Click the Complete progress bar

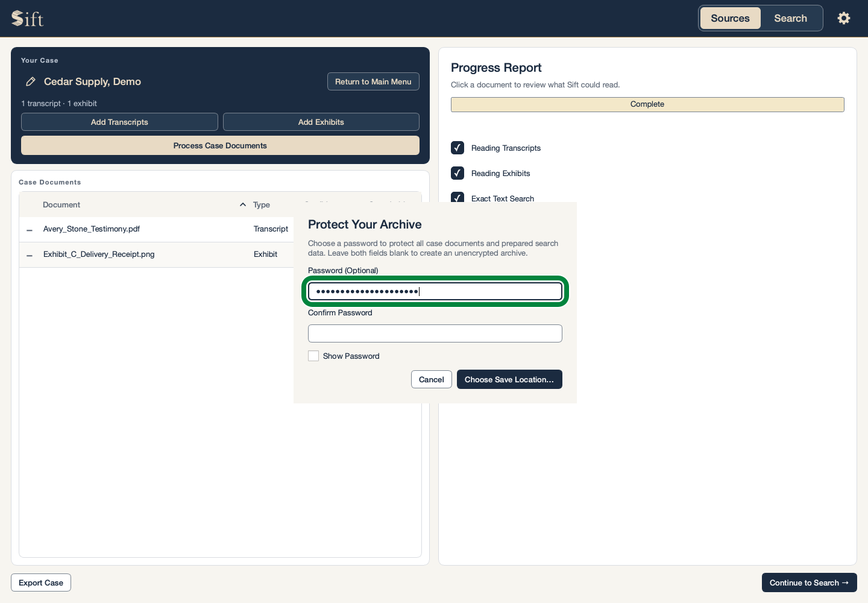pyautogui.click(x=647, y=104)
